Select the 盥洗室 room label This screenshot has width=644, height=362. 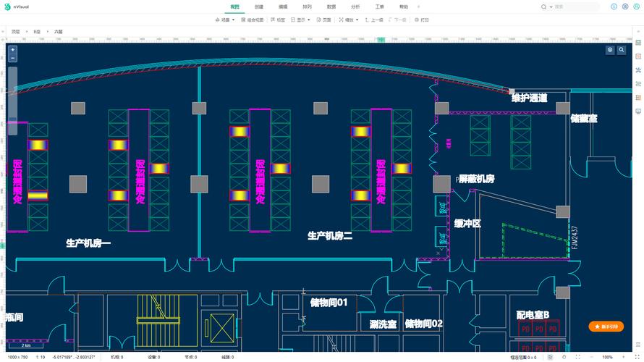coord(383,324)
